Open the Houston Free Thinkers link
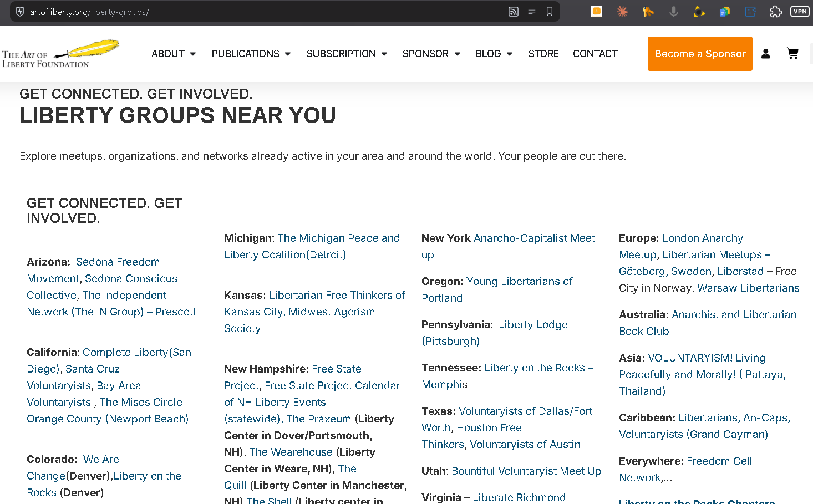The image size is (813, 504). (x=471, y=436)
